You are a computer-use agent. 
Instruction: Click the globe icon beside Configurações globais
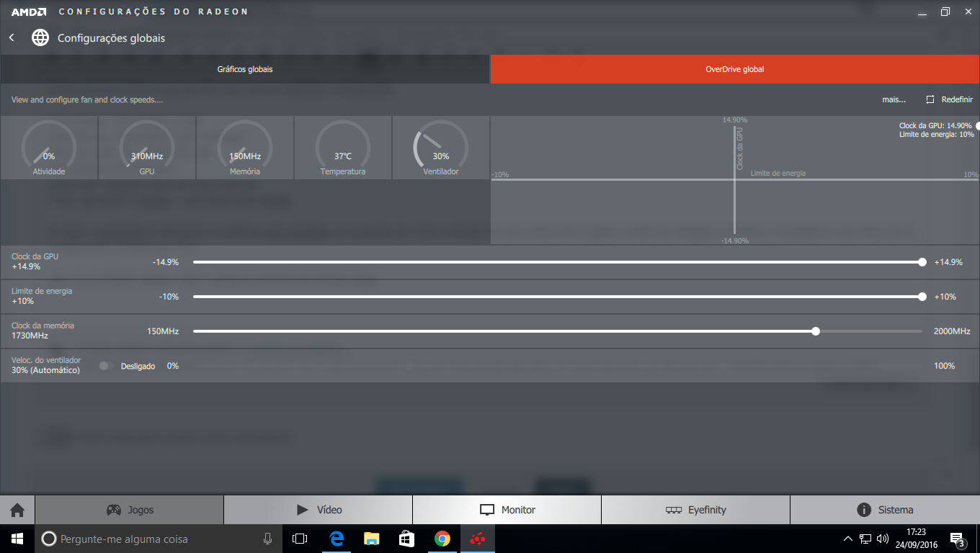click(40, 37)
